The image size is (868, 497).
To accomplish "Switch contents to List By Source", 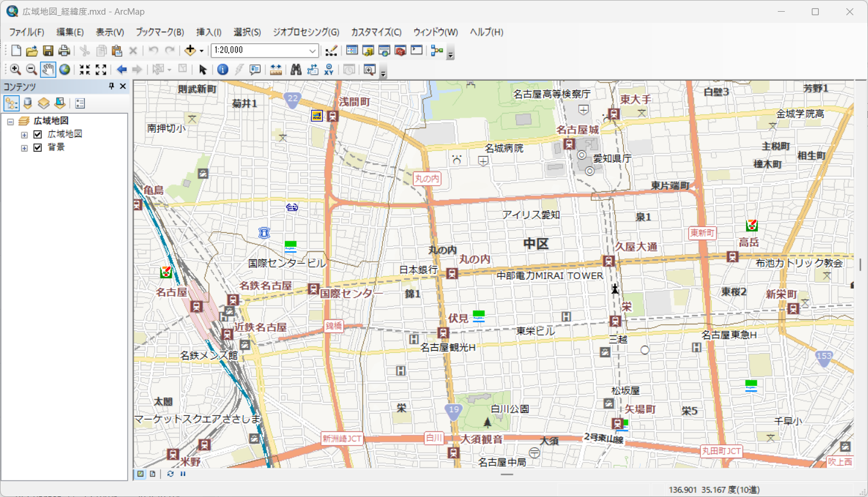I will coord(28,104).
